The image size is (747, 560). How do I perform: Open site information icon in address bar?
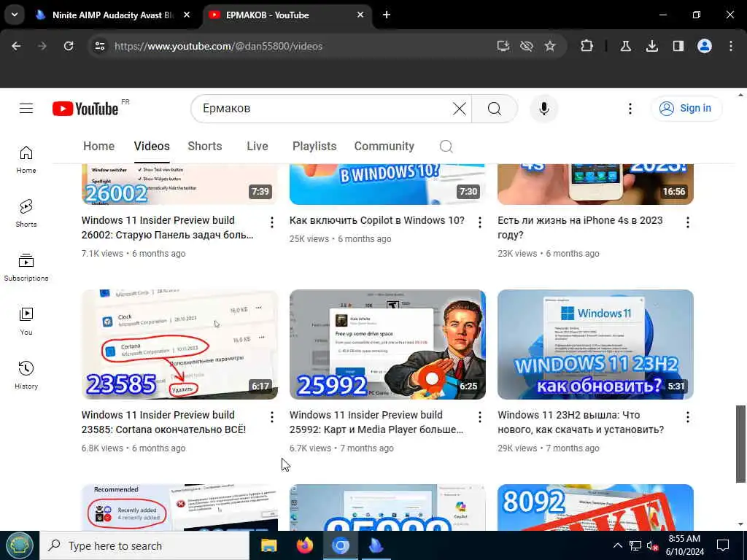click(99, 46)
